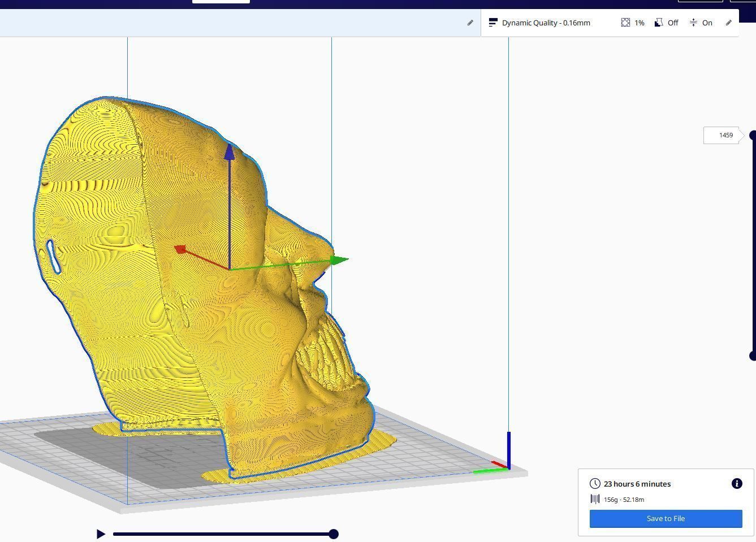
Task: Click the profile icon beside Dynamic Quality
Action: click(x=493, y=23)
